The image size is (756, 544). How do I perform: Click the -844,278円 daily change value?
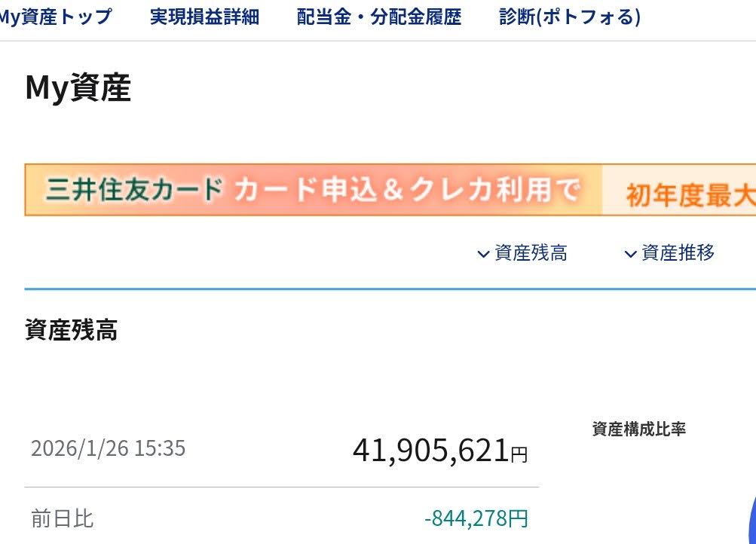476,519
